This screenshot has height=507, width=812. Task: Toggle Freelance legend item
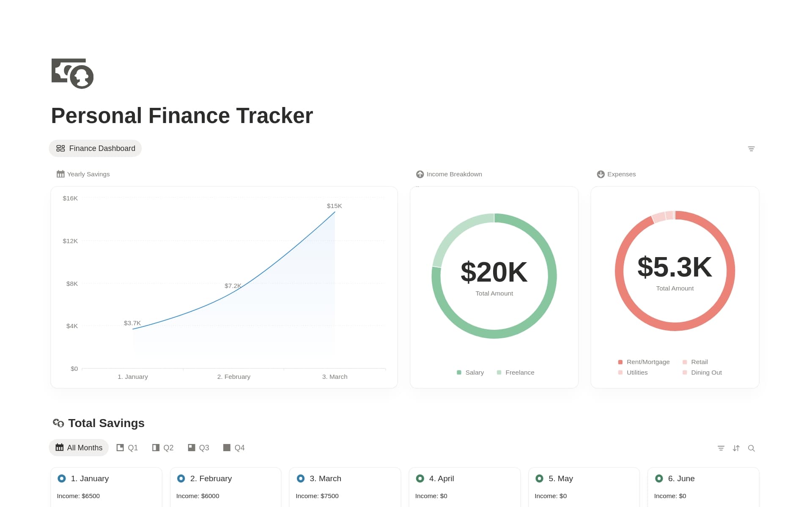click(515, 373)
